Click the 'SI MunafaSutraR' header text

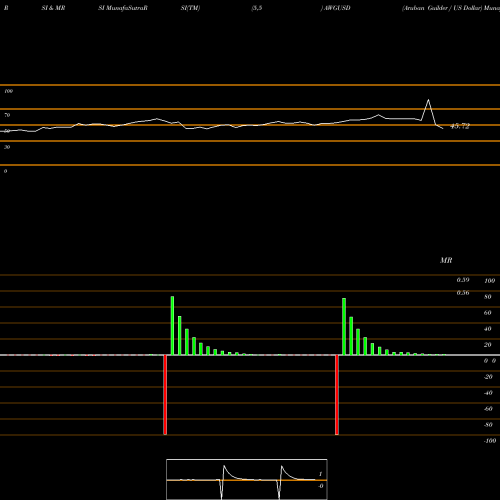[x=123, y=8]
